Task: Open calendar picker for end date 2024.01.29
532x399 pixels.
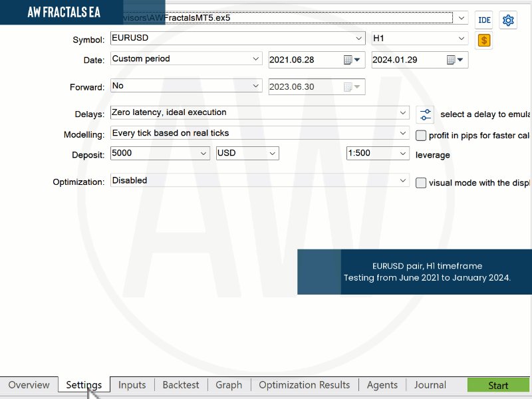Action: pyautogui.click(x=455, y=60)
